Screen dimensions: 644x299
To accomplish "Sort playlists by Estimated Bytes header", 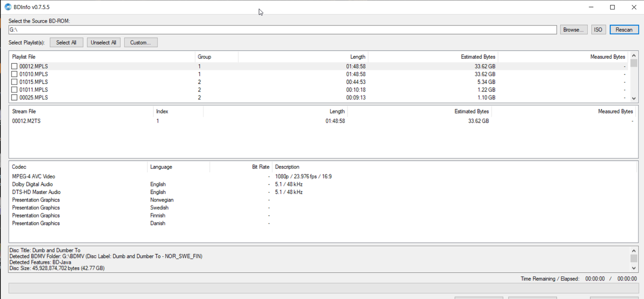I will 433,57.
